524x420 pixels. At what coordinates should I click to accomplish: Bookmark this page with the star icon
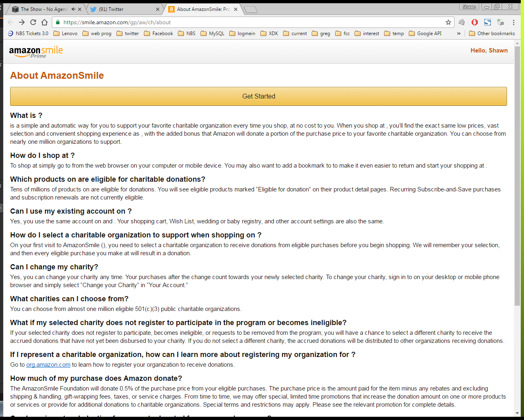448,22
